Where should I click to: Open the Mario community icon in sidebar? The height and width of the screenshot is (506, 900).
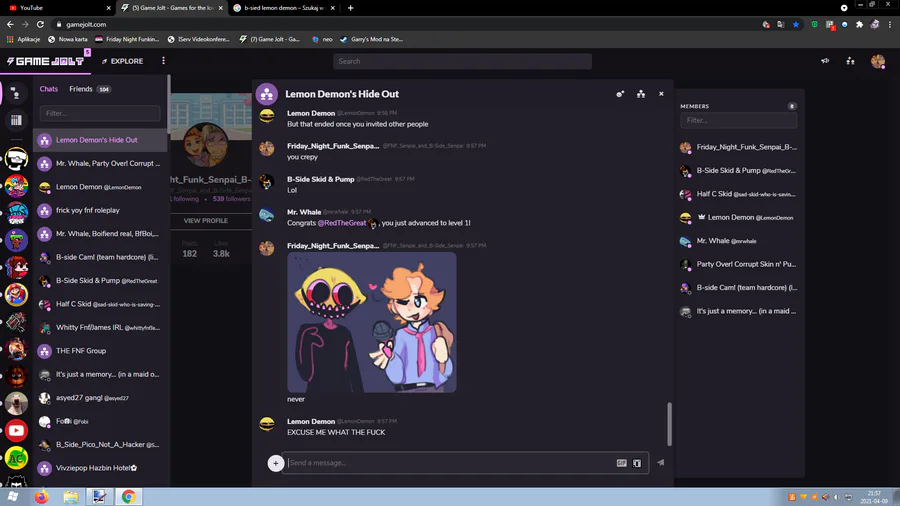pos(17,295)
